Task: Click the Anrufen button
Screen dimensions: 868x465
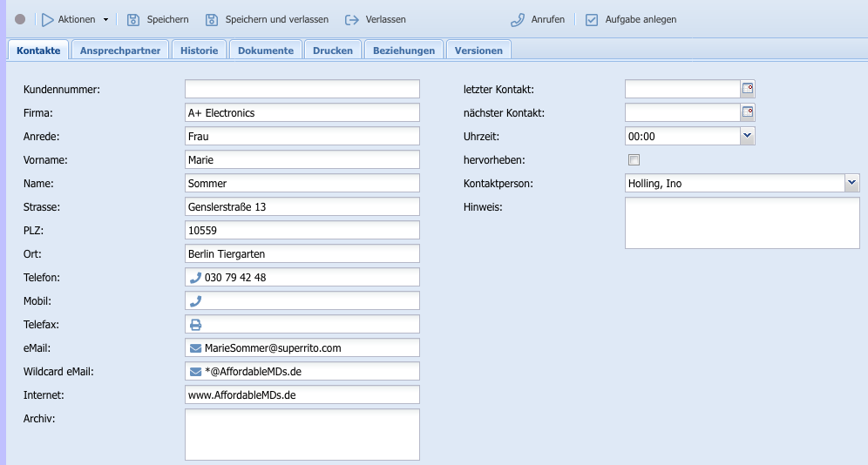Action: point(538,19)
